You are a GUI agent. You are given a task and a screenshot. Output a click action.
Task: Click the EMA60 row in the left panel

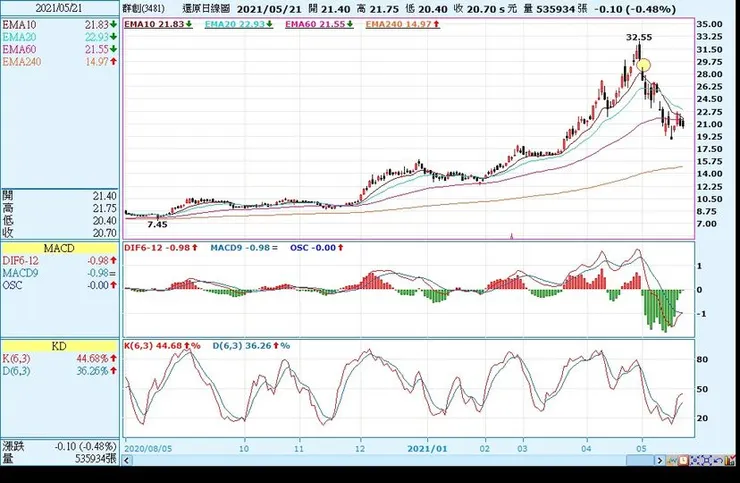point(59,50)
